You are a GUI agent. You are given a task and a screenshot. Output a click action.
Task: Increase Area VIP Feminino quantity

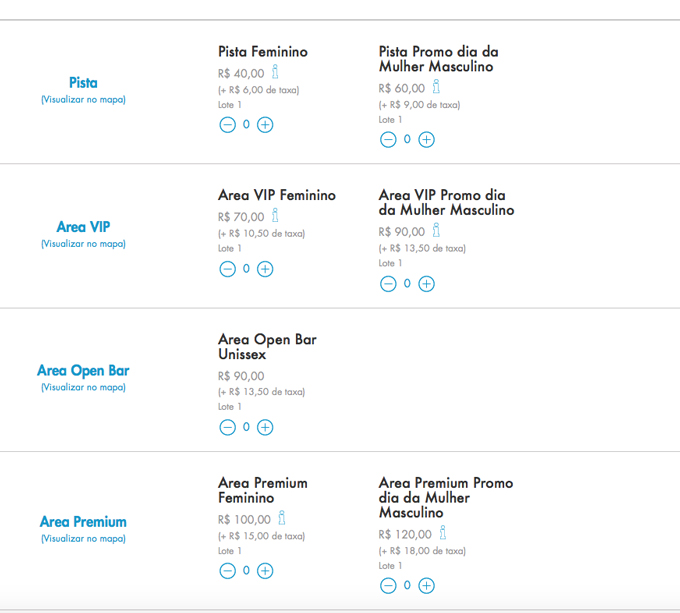click(x=265, y=269)
